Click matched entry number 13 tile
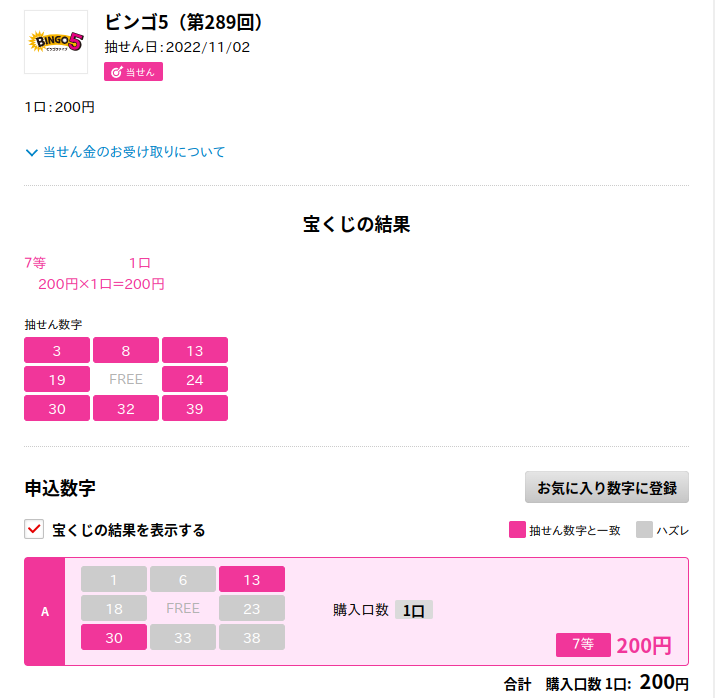The width and height of the screenshot is (715, 698). click(x=252, y=579)
